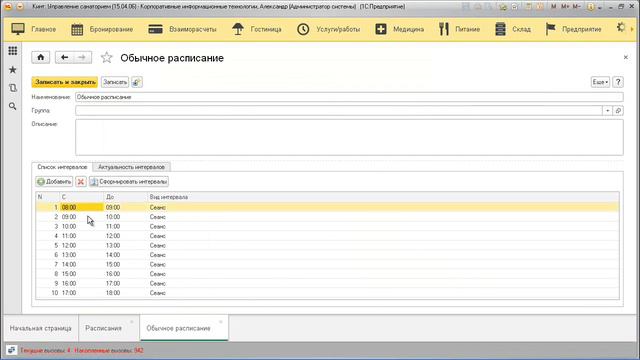Delete selected interval with red X
The height and width of the screenshot is (360, 640).
pos(81,182)
